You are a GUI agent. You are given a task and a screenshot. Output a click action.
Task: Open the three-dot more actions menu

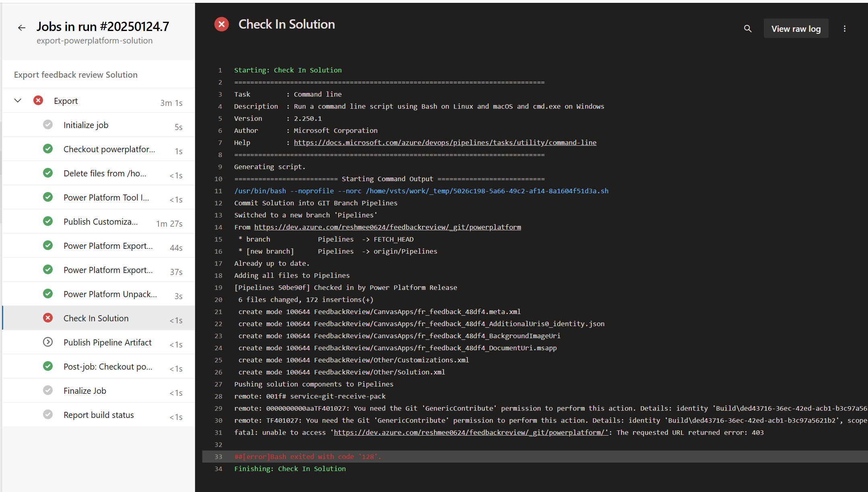(x=845, y=29)
